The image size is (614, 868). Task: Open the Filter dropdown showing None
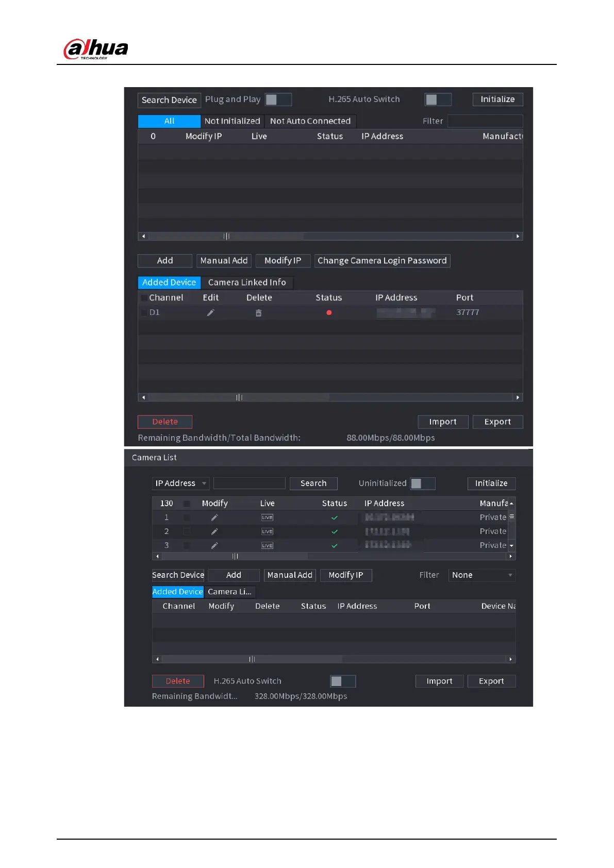point(482,575)
